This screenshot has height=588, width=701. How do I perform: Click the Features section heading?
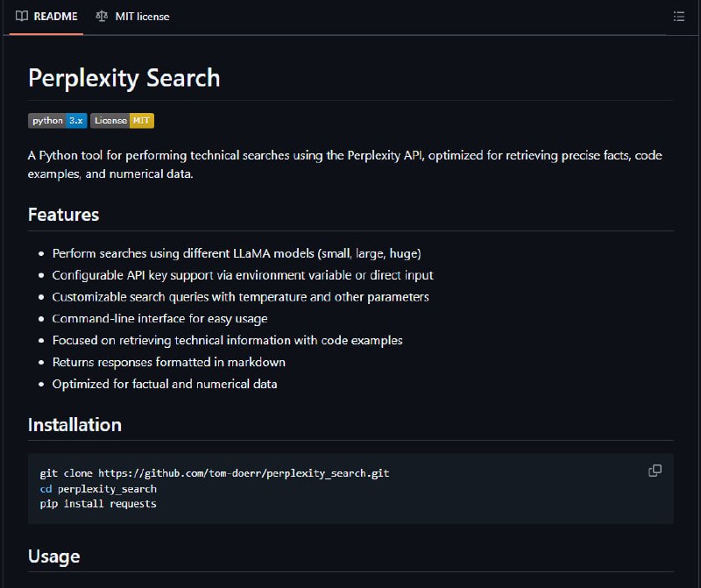coord(63,215)
